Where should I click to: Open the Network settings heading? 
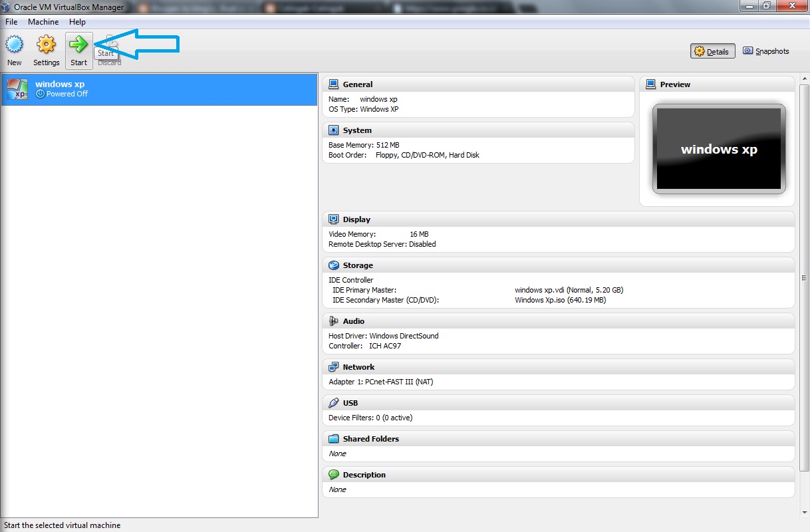(x=359, y=367)
